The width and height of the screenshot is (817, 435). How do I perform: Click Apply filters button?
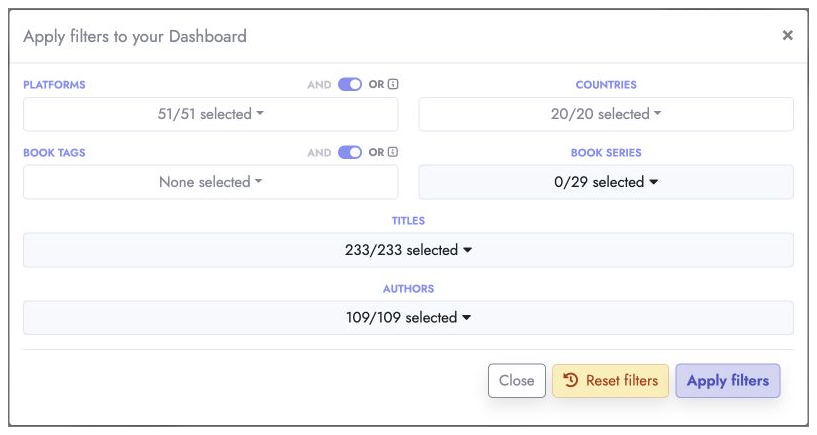coord(728,381)
